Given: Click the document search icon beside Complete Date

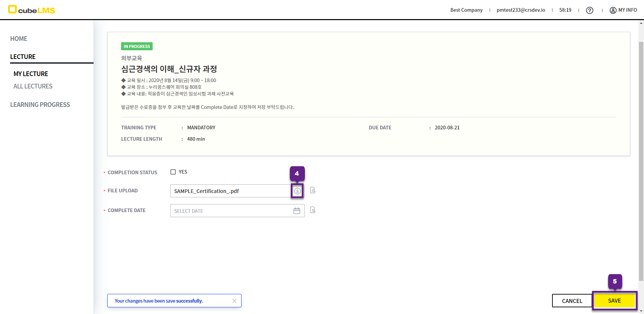Looking at the screenshot, I should (313, 210).
